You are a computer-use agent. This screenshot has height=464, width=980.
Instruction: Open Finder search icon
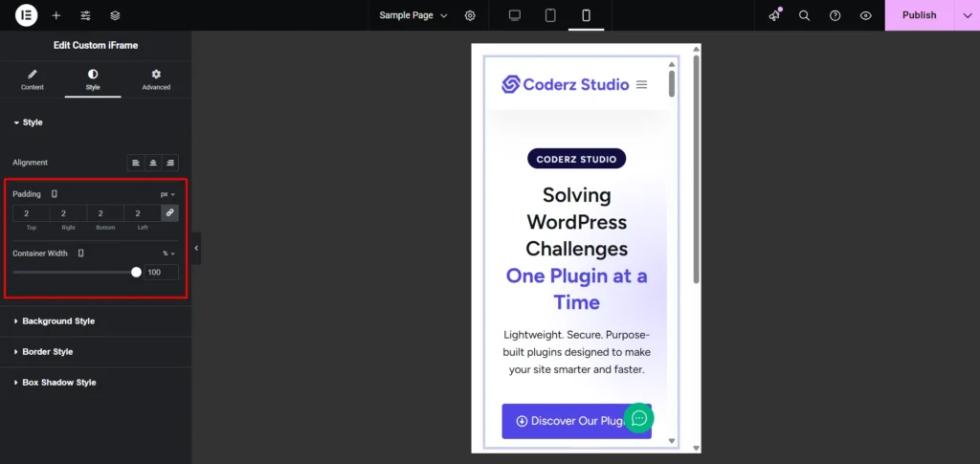pyautogui.click(x=805, y=15)
